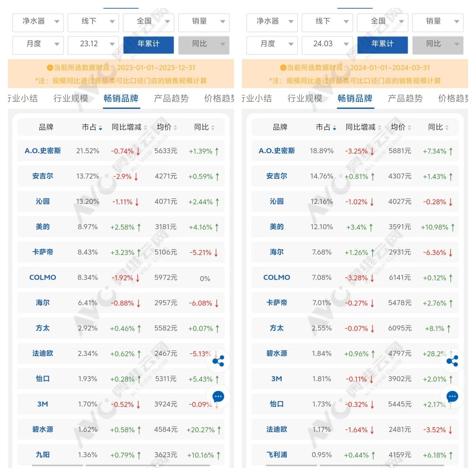Viewport: 476px width, 476px height.
Task: Open the 月度 period dropdown in the left panel
Action: tap(38, 44)
